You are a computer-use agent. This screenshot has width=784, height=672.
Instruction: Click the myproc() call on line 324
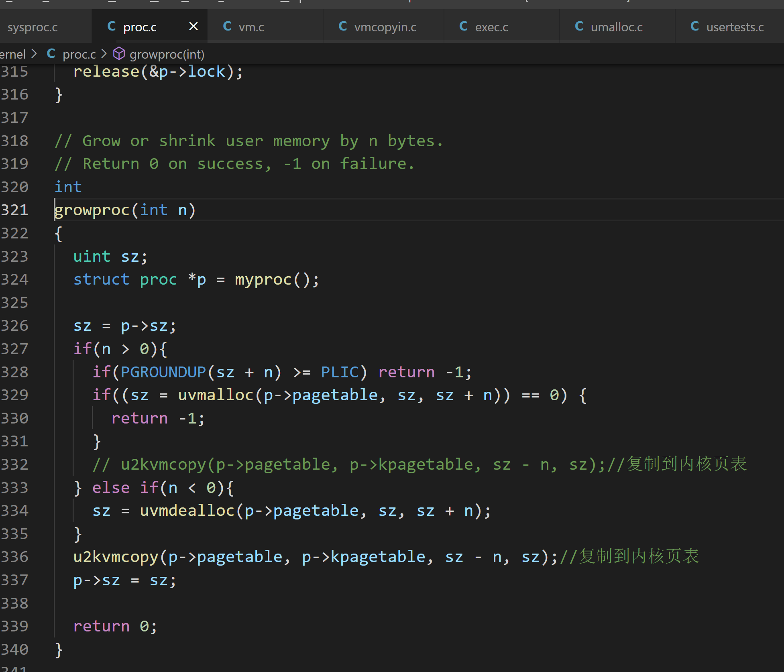[x=263, y=279]
